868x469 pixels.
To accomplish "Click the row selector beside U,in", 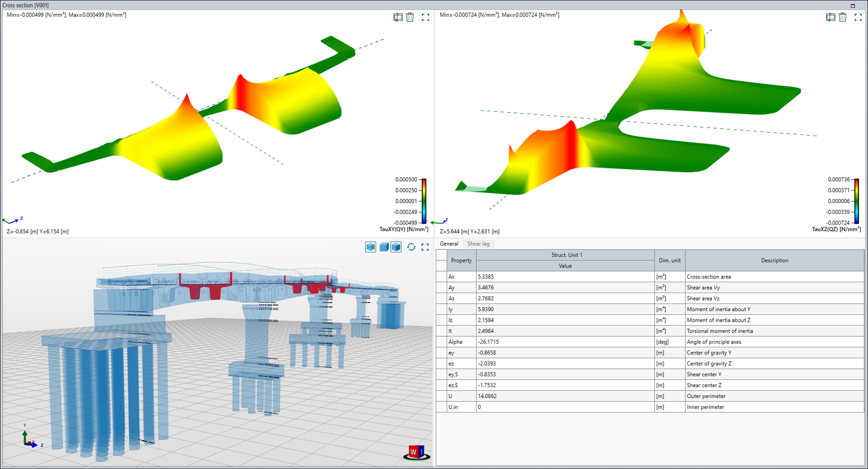I will (x=441, y=407).
